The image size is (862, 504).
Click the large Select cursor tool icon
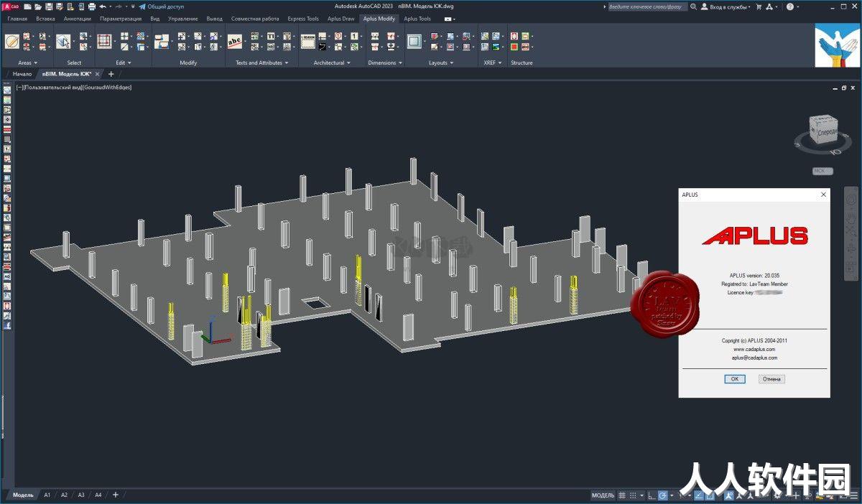point(63,42)
